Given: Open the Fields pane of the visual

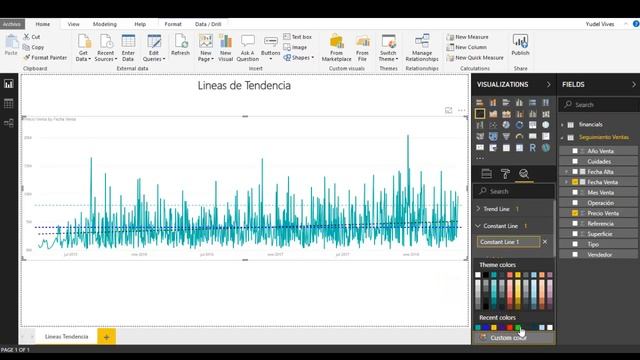Looking at the screenshot, I should [x=487, y=174].
